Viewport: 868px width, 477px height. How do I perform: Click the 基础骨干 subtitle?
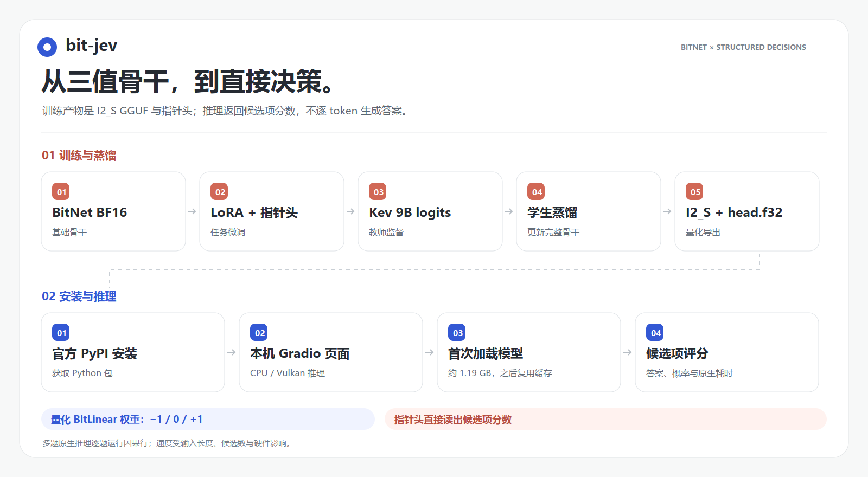pyautogui.click(x=69, y=232)
